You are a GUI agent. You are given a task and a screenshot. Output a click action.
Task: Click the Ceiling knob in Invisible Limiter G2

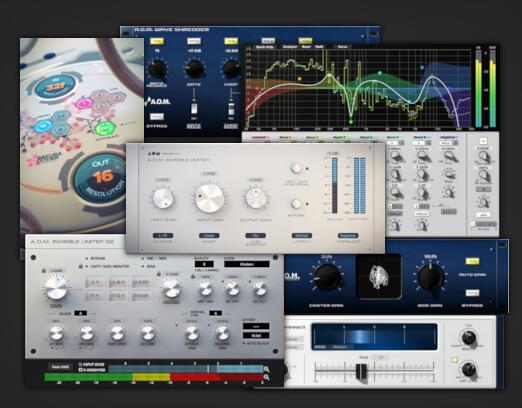171,287
